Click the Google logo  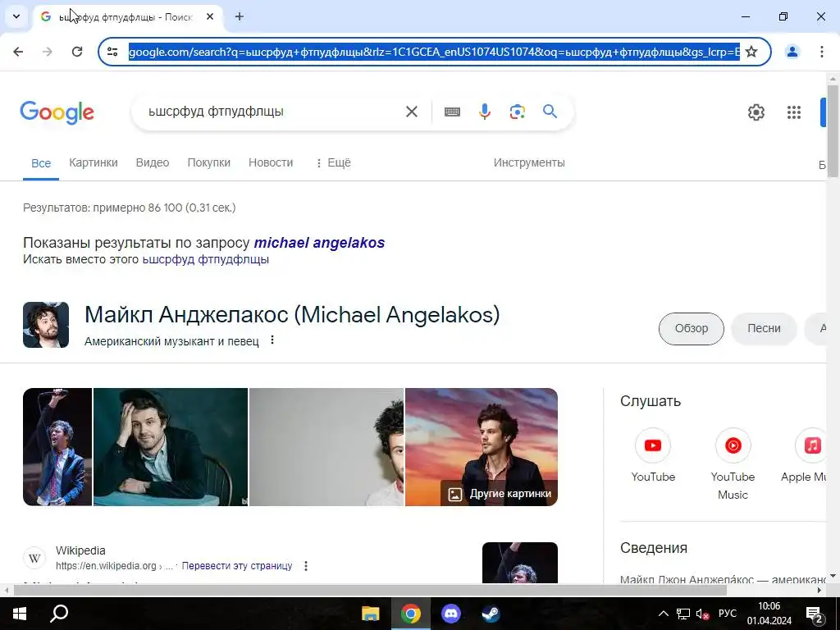click(x=57, y=112)
